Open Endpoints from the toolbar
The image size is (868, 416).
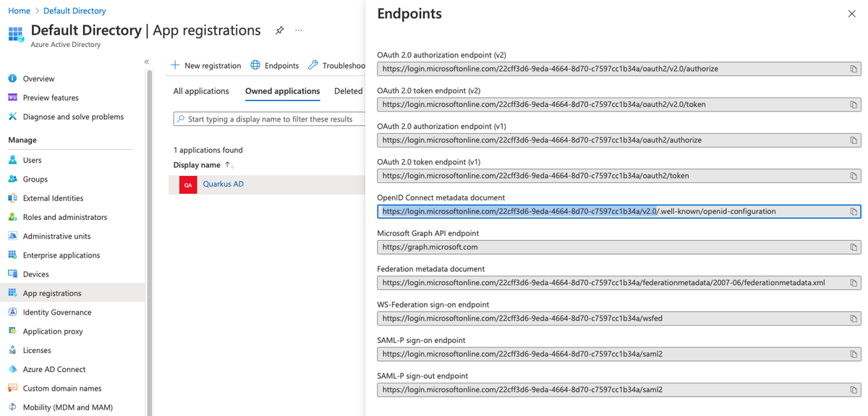pyautogui.click(x=274, y=65)
